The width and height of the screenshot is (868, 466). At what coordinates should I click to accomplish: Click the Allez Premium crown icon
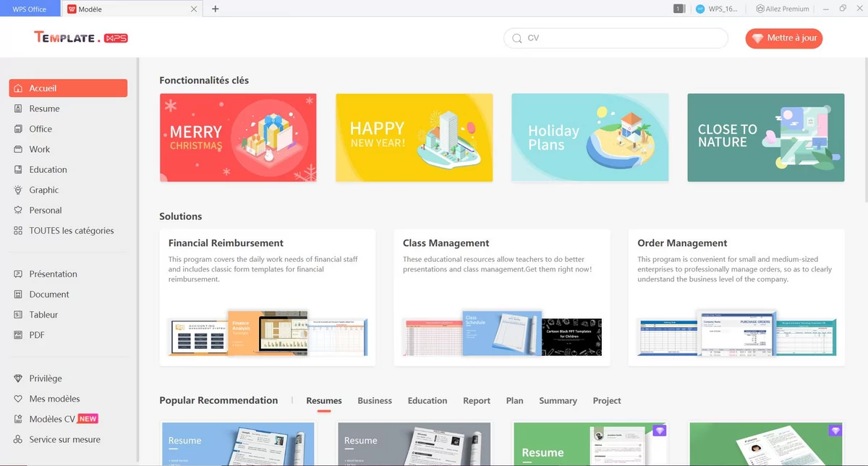(x=760, y=9)
